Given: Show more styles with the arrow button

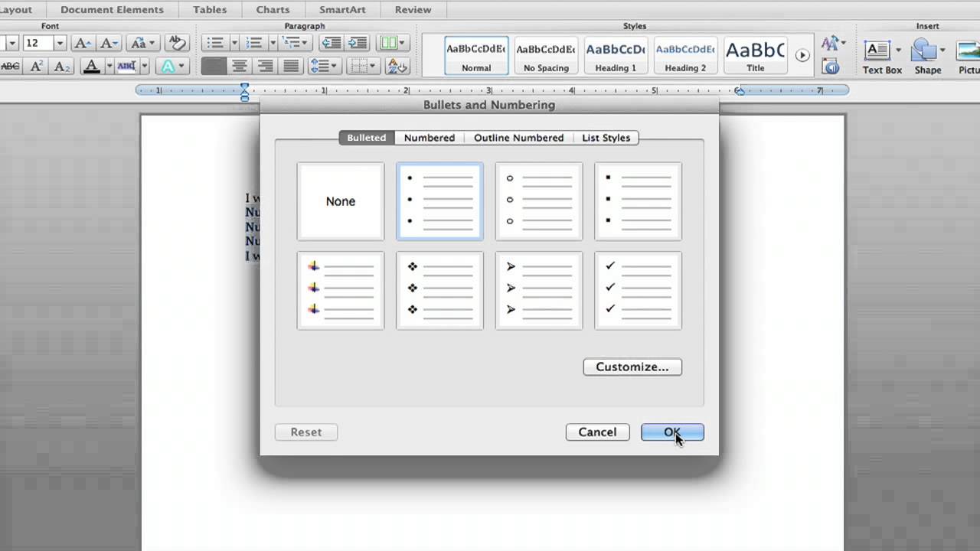Looking at the screenshot, I should pos(802,55).
